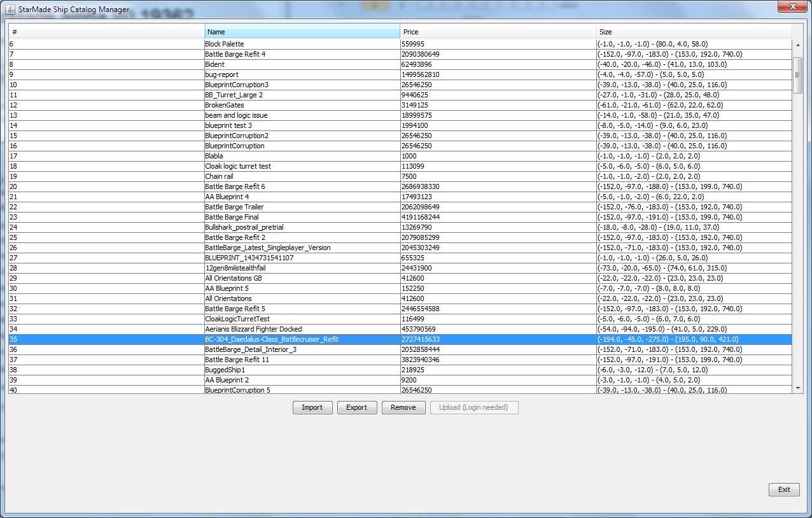Sort by the Price column header
The width and height of the screenshot is (812, 518).
point(498,32)
